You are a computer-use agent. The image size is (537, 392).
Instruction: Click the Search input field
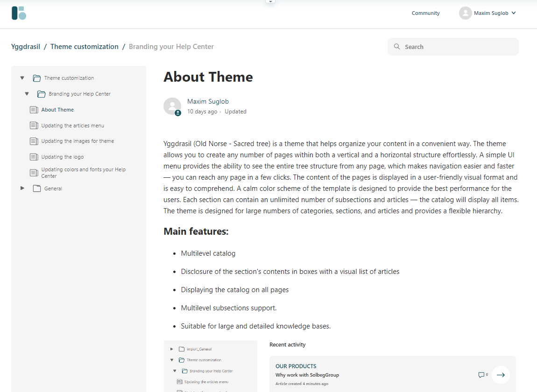tap(458, 47)
